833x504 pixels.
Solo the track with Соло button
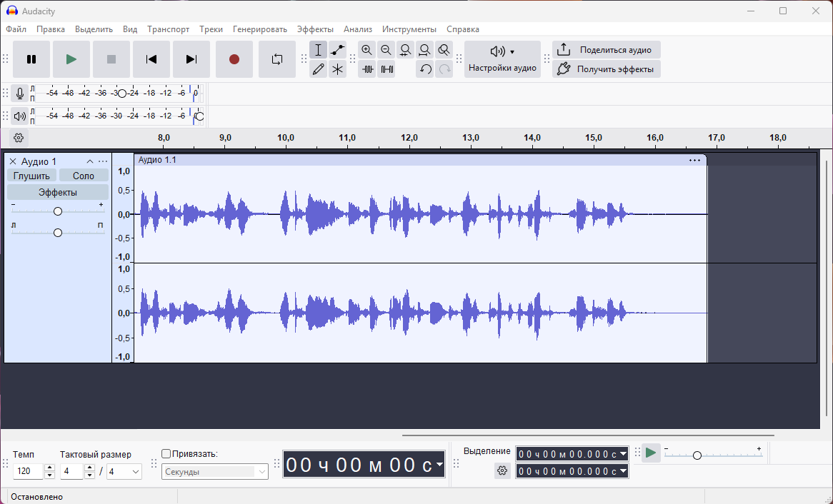[x=84, y=176]
